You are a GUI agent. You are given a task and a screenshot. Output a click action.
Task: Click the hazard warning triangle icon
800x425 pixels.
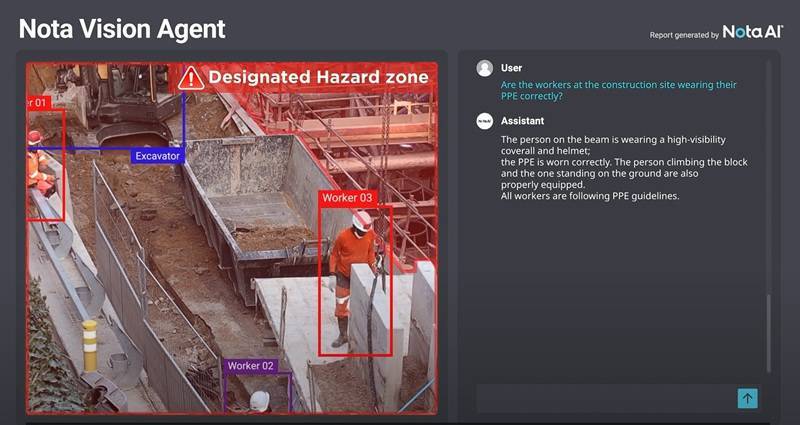point(190,78)
